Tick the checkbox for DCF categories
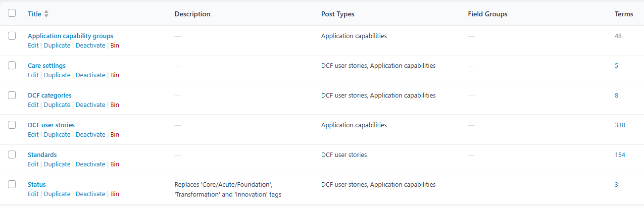644x207 pixels. tap(12, 95)
